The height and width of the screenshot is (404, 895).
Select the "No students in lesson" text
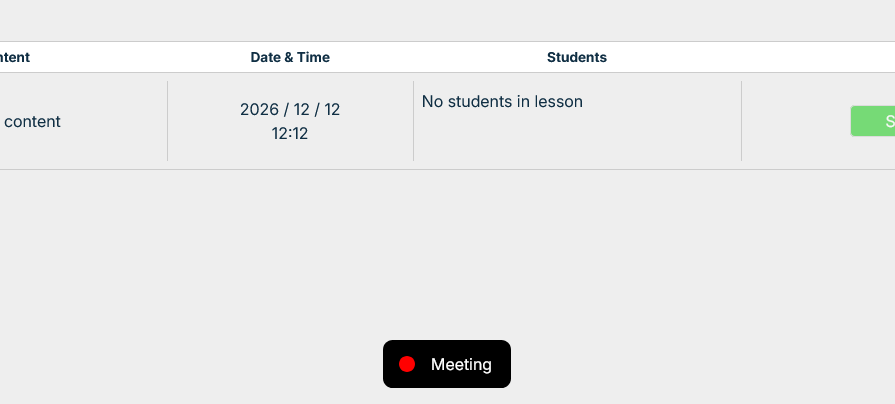point(502,101)
